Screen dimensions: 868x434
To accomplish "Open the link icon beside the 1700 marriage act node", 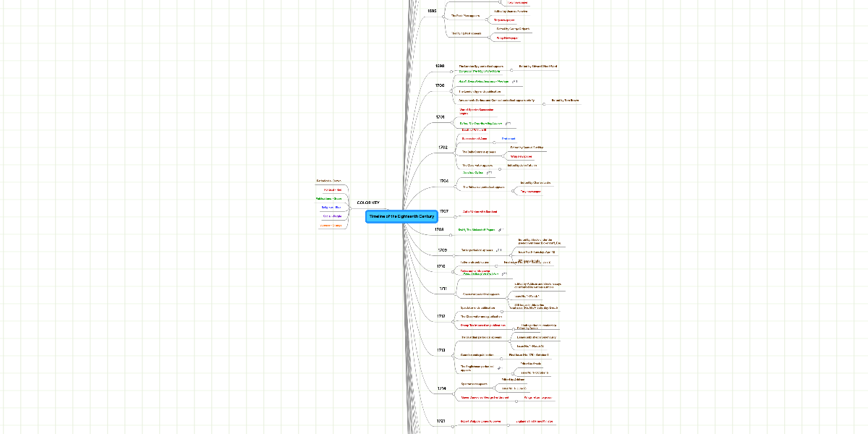I will pyautogui.click(x=514, y=82).
